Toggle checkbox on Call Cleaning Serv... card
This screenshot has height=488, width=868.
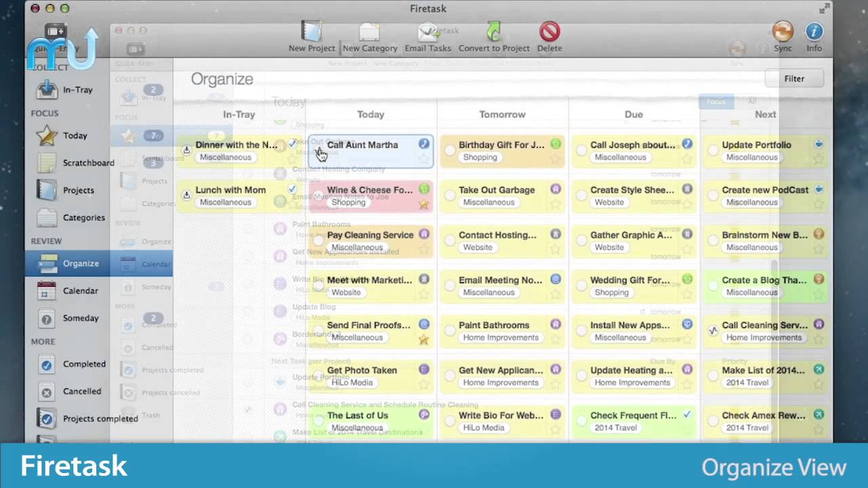(713, 331)
